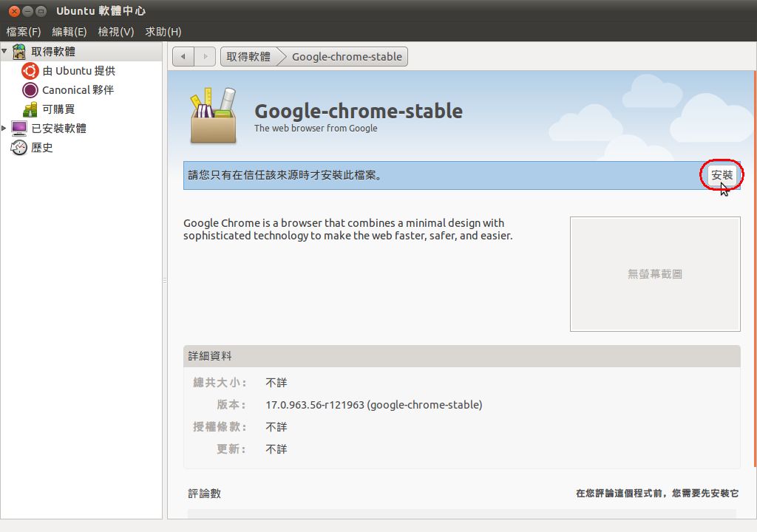Screen dimensions: 757x532
Task: Open the 求助(H) menu
Action: pos(163,32)
